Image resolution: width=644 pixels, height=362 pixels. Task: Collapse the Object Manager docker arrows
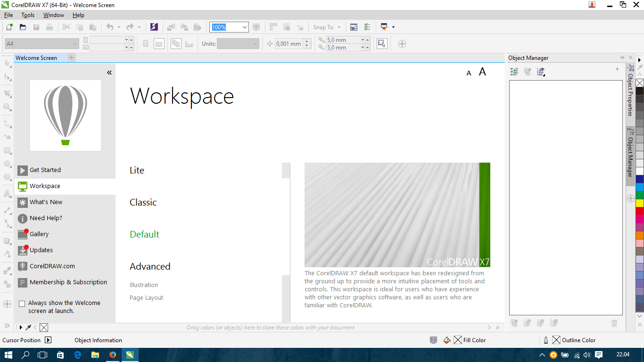pyautogui.click(x=623, y=58)
